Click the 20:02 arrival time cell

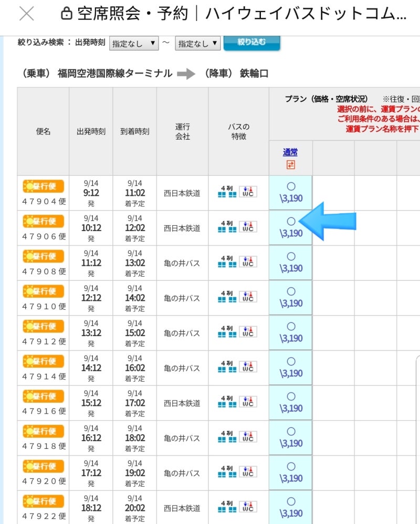click(x=135, y=508)
